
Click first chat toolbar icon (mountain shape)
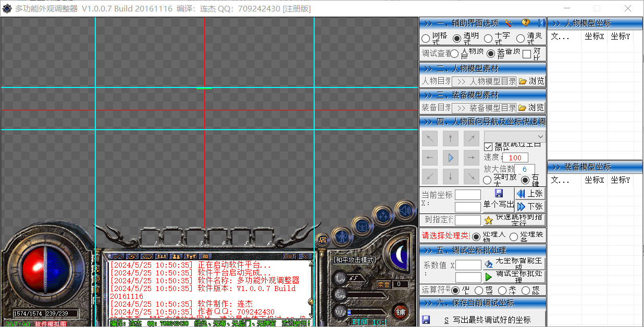[x=118, y=256]
